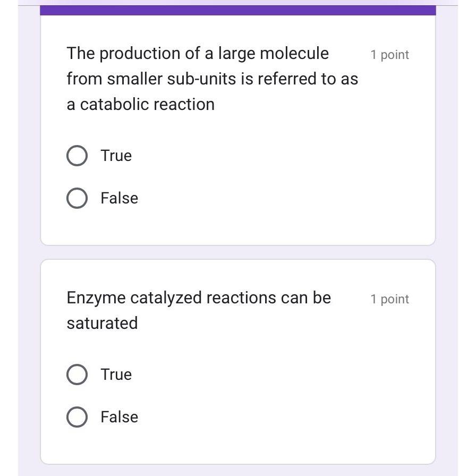Image resolution: width=476 pixels, height=476 pixels.
Task: Click empty space below False in first card
Action: point(237,226)
